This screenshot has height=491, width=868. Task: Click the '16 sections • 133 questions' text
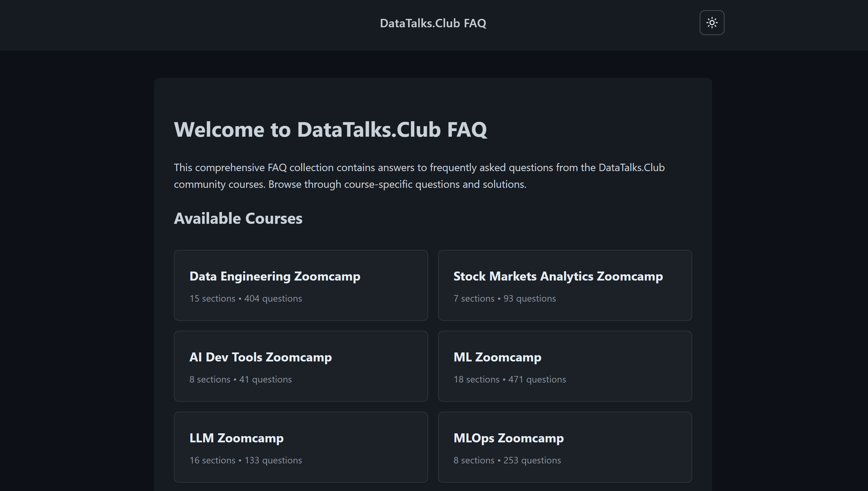246,460
